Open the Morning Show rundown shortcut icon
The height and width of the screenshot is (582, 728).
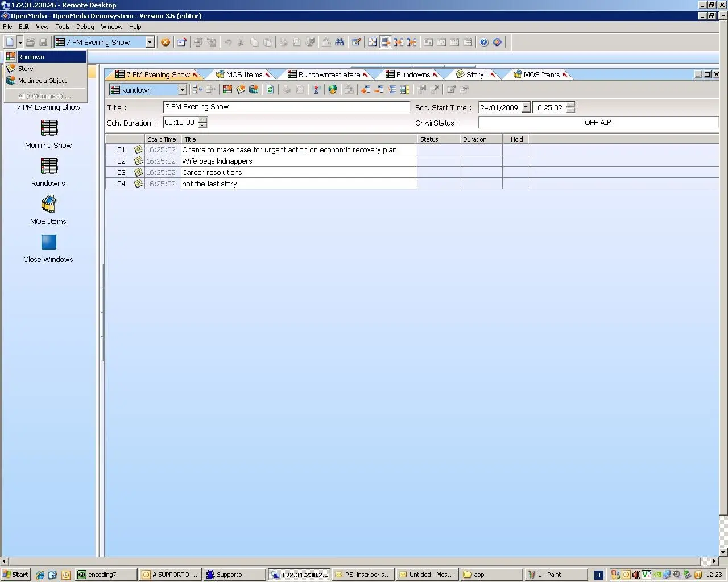(x=49, y=128)
